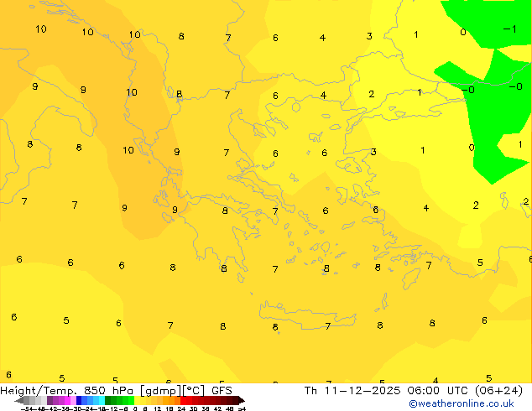Click the cyan swatch in the color scale
Viewport: 532px width, 411px height.
tap(102, 400)
